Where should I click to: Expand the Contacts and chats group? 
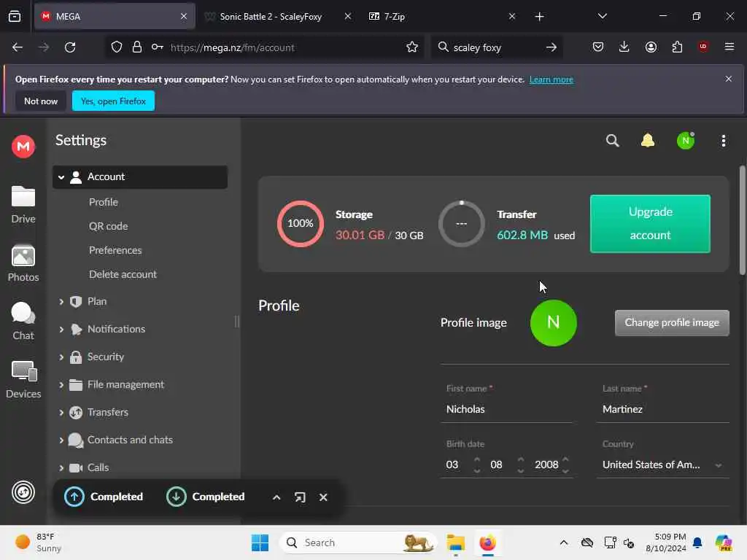pyautogui.click(x=61, y=440)
